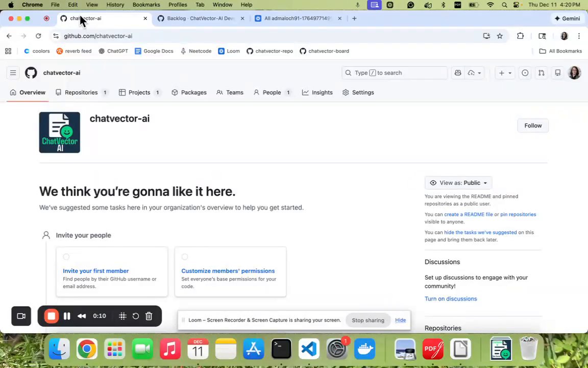The image size is (588, 368).
Task: Pause the Loom recording
Action: [67, 316]
